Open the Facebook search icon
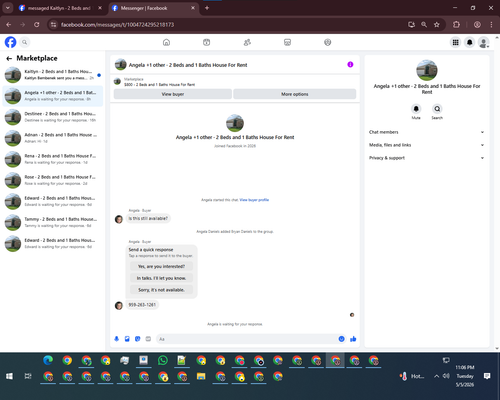Viewport: 500px width, 400px height. coord(24,42)
